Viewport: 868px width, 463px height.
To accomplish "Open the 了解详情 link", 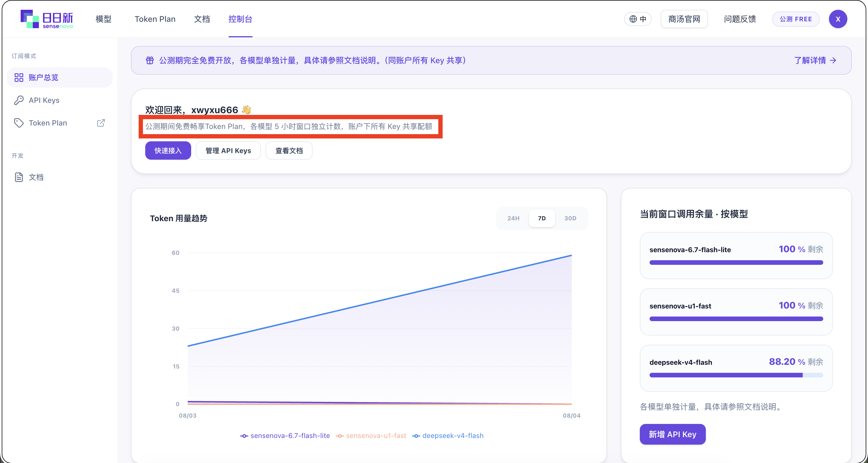I will [815, 60].
